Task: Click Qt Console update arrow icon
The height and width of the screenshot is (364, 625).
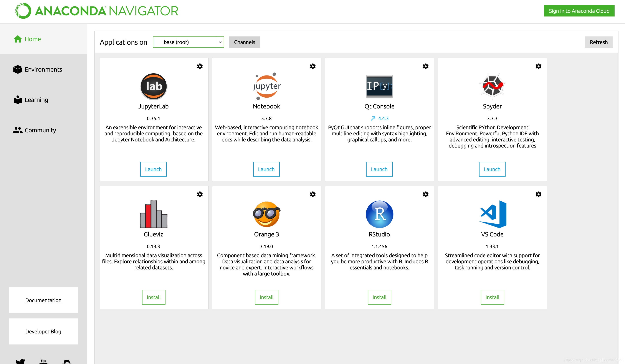Action: click(x=373, y=118)
